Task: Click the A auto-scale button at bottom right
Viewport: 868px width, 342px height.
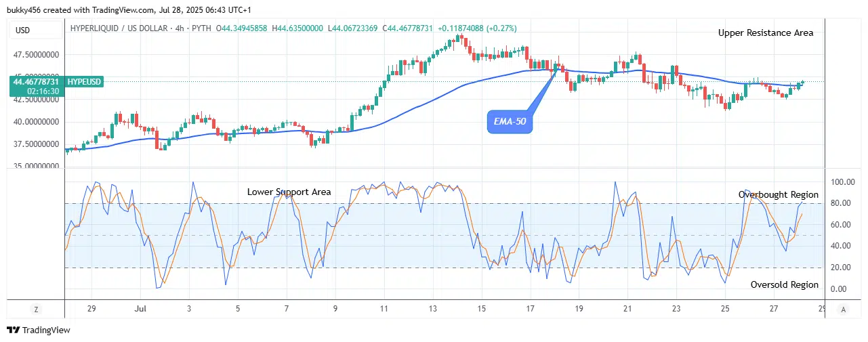Action: pyautogui.click(x=843, y=309)
